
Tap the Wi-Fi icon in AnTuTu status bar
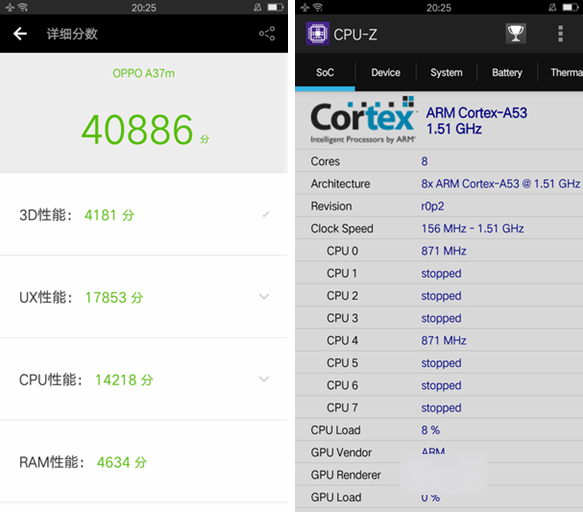tap(23, 7)
